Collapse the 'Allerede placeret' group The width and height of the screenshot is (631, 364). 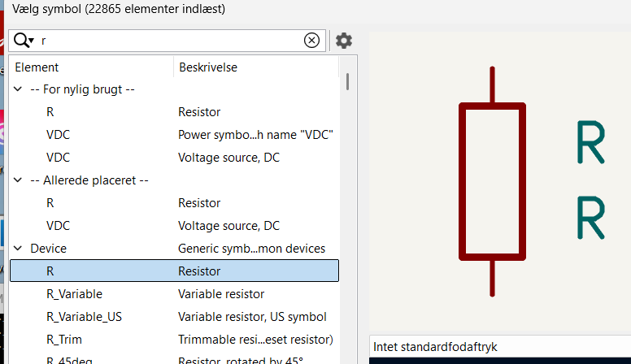[x=18, y=180]
